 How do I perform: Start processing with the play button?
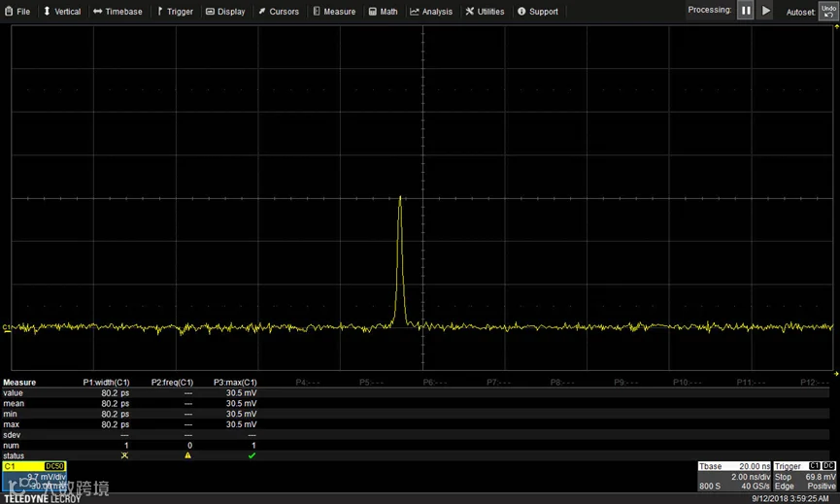coord(766,10)
